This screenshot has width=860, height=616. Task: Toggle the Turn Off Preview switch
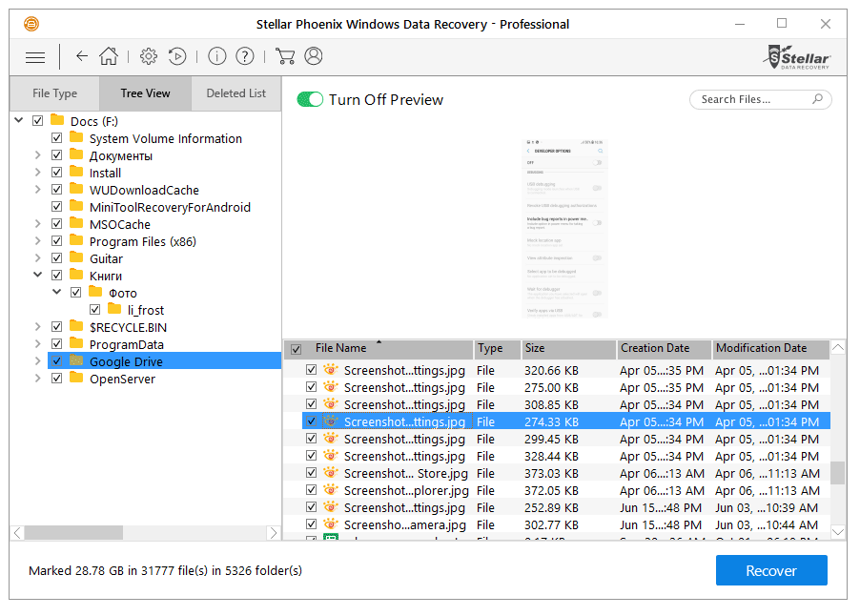[310, 99]
